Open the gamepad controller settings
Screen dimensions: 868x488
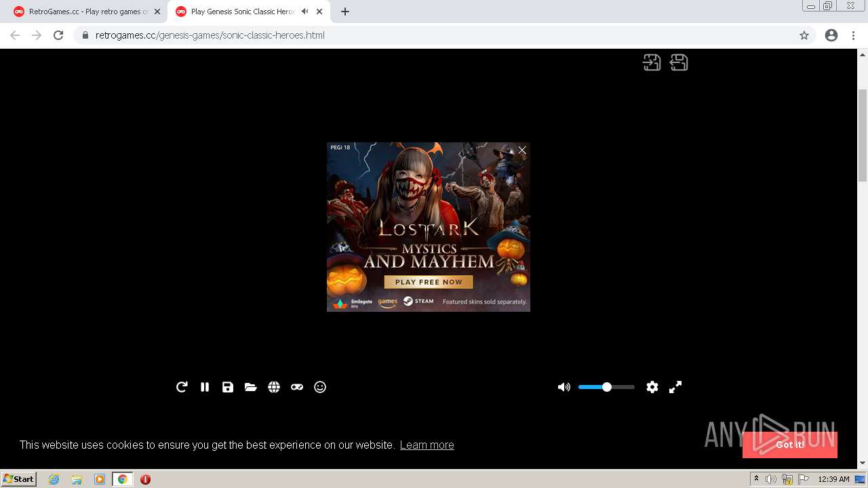[x=297, y=387]
